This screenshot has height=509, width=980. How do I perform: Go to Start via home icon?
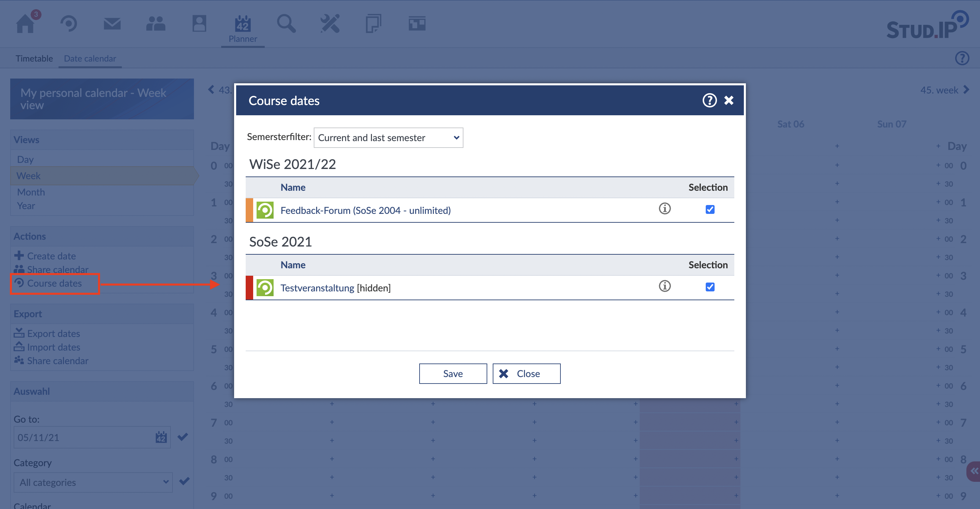(26, 23)
